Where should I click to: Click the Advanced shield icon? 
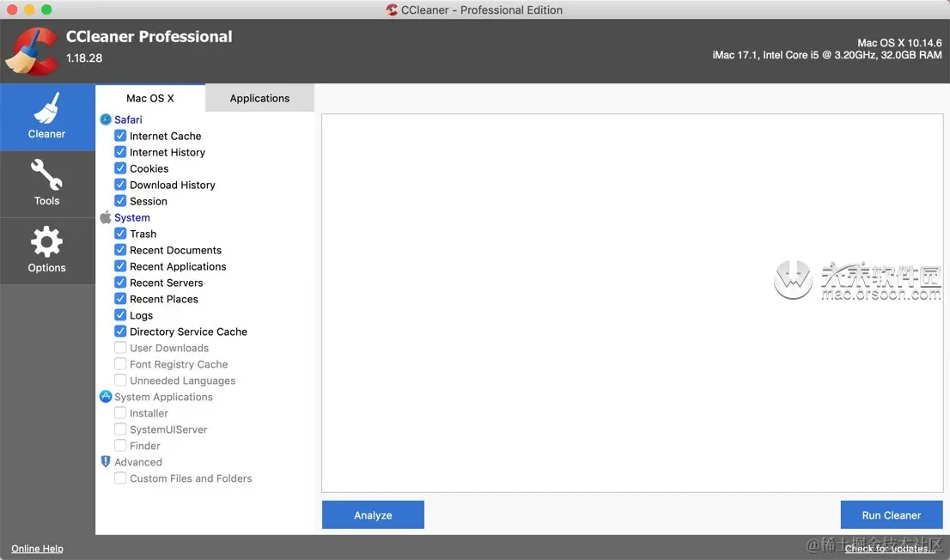(106, 462)
